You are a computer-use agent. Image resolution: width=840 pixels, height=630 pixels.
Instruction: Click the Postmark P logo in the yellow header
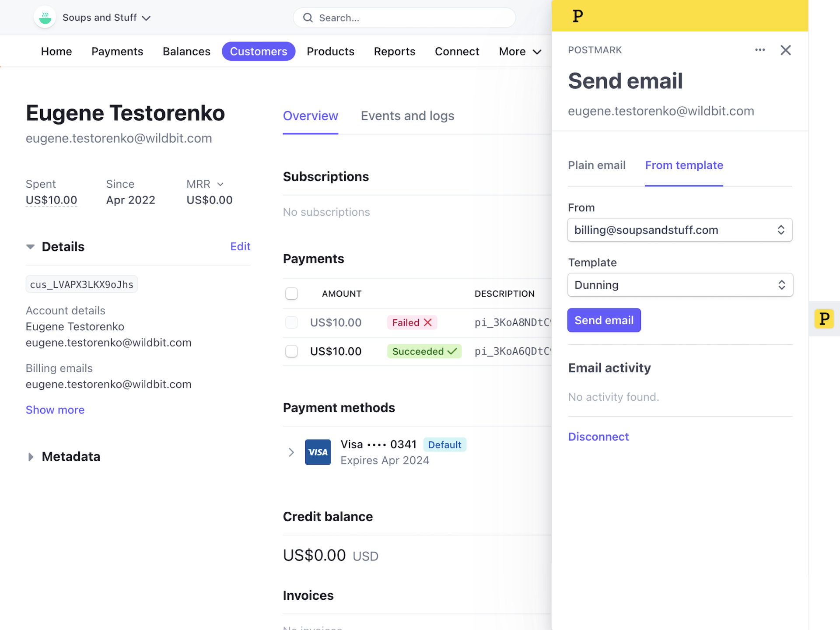577,16
